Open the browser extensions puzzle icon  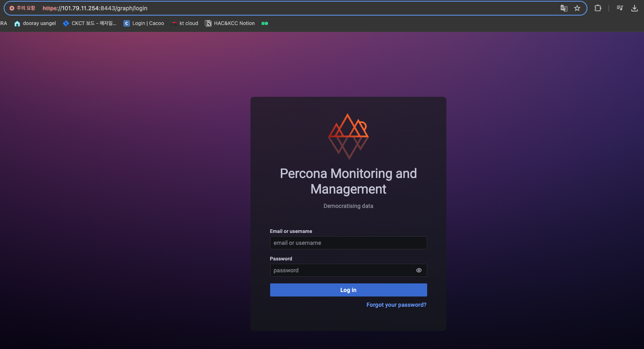click(x=598, y=8)
